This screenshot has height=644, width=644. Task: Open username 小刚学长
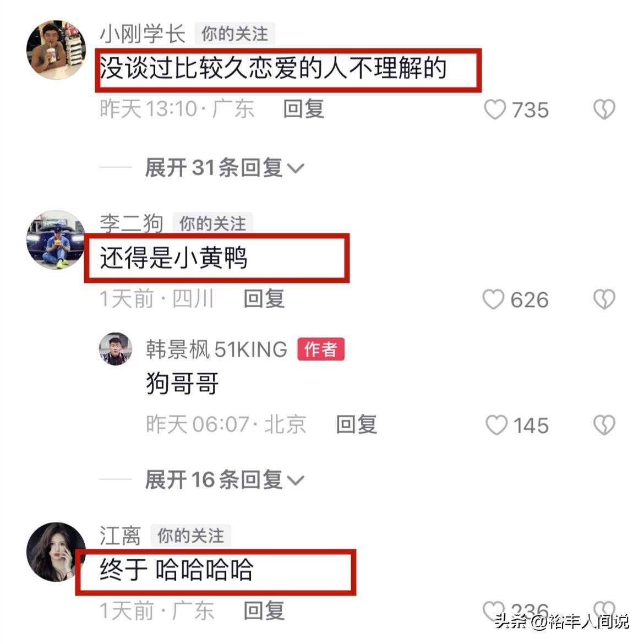pos(143,34)
